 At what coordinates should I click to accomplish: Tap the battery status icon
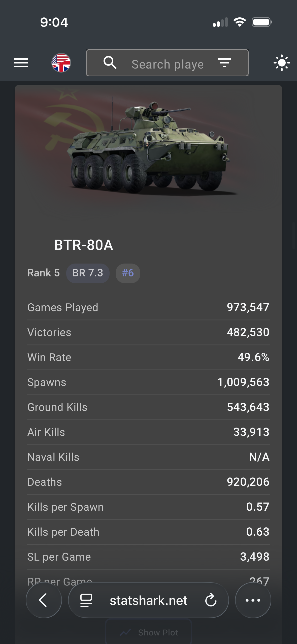262,22
